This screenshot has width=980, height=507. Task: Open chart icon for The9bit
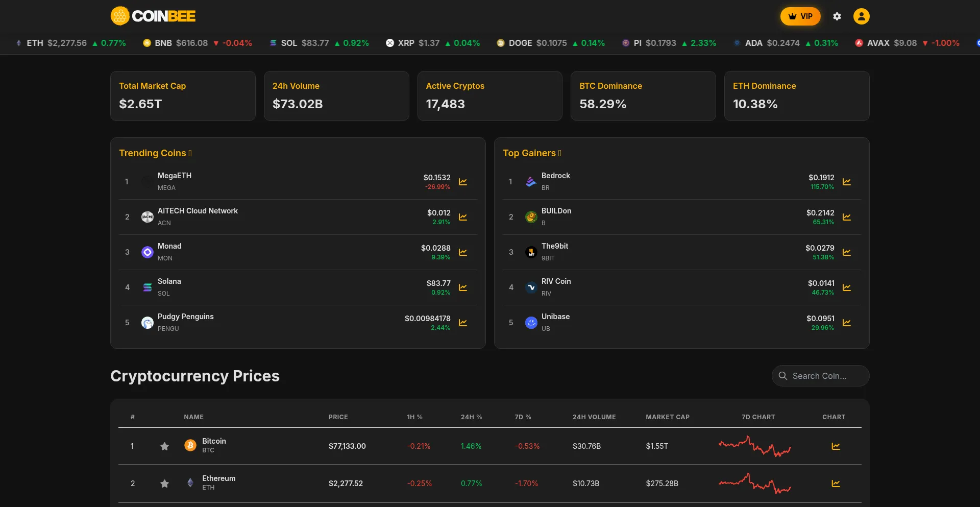click(847, 252)
